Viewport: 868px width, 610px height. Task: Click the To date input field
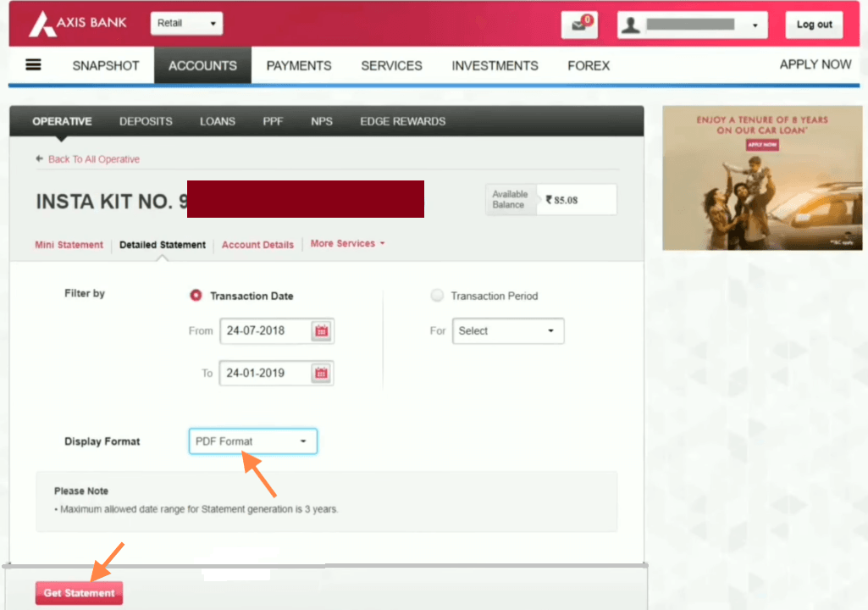pos(276,373)
